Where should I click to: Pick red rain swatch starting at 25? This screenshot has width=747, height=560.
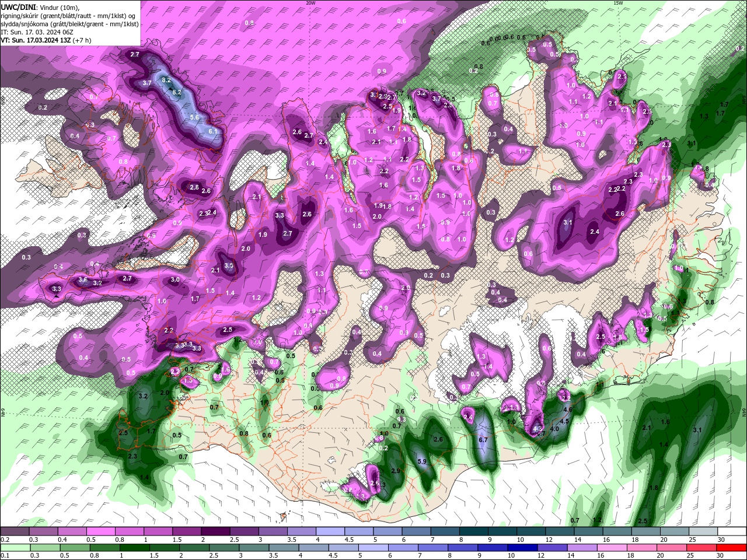coord(702,548)
